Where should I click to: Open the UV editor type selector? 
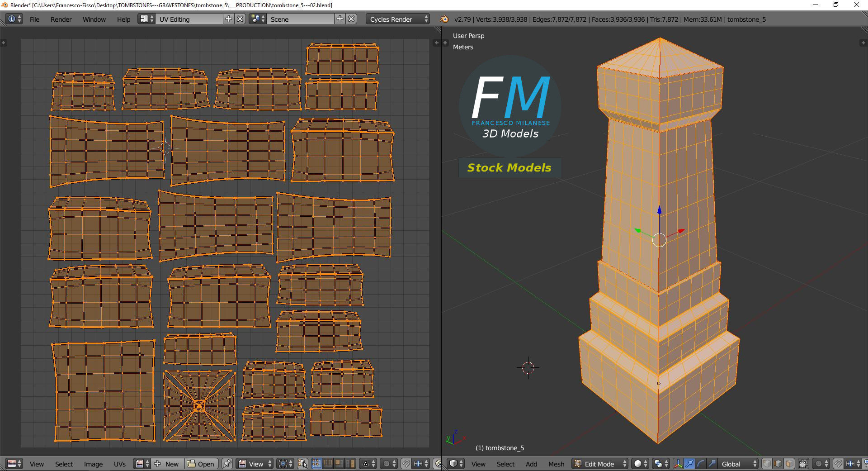14,464
